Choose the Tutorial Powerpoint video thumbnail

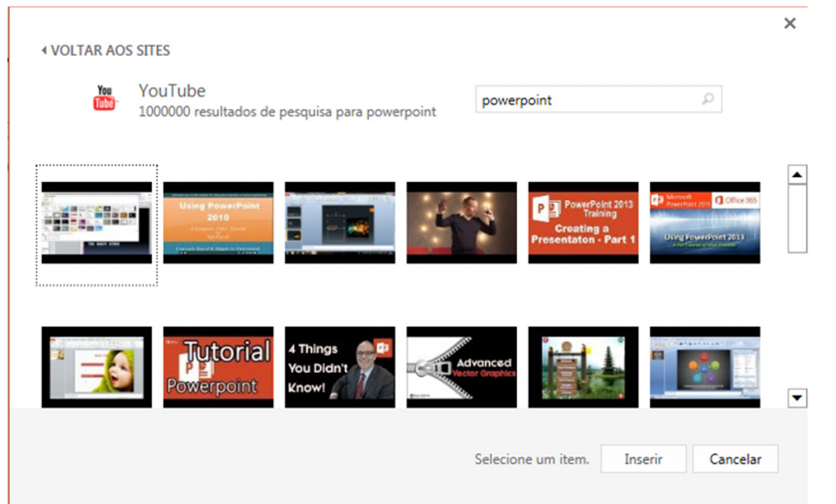click(218, 367)
